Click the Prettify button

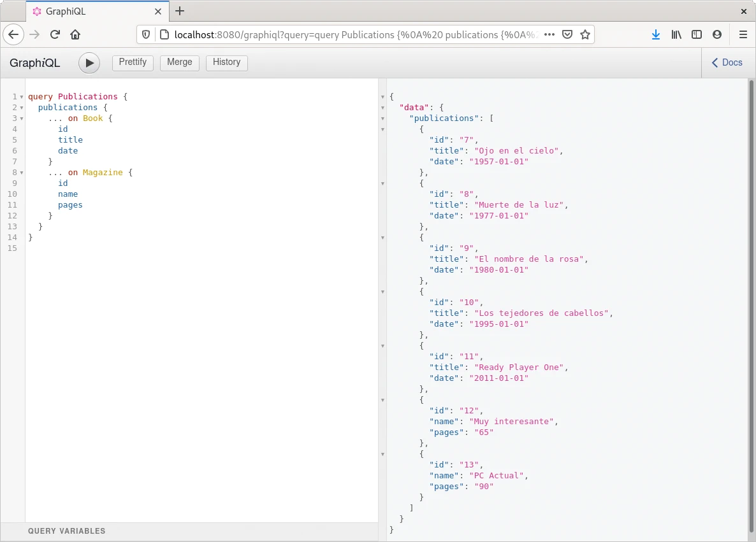(x=133, y=62)
